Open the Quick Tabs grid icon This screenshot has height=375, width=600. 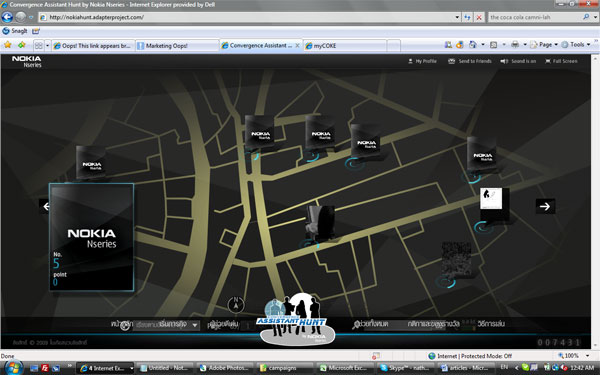[38, 46]
